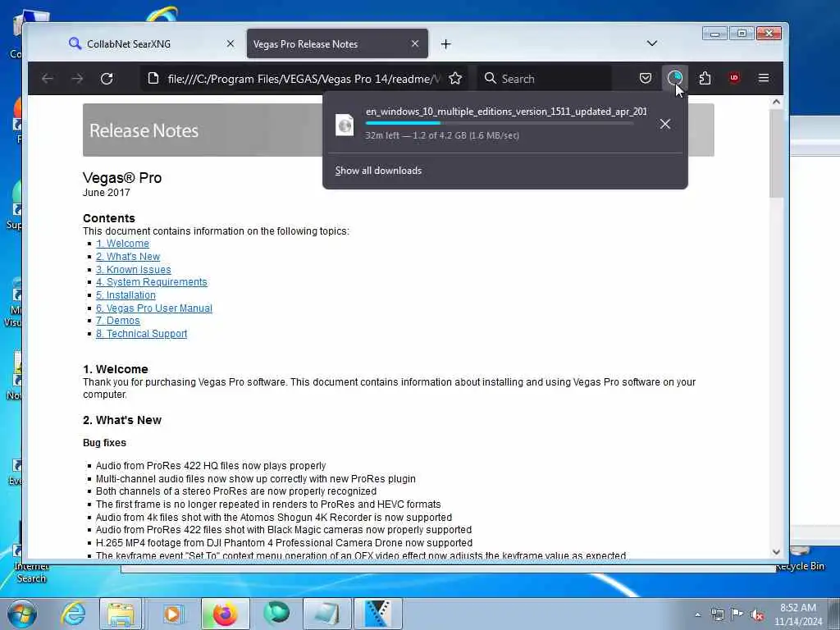This screenshot has width=840, height=630.
Task: Open the Firefox hamburger menu
Action: point(764,79)
